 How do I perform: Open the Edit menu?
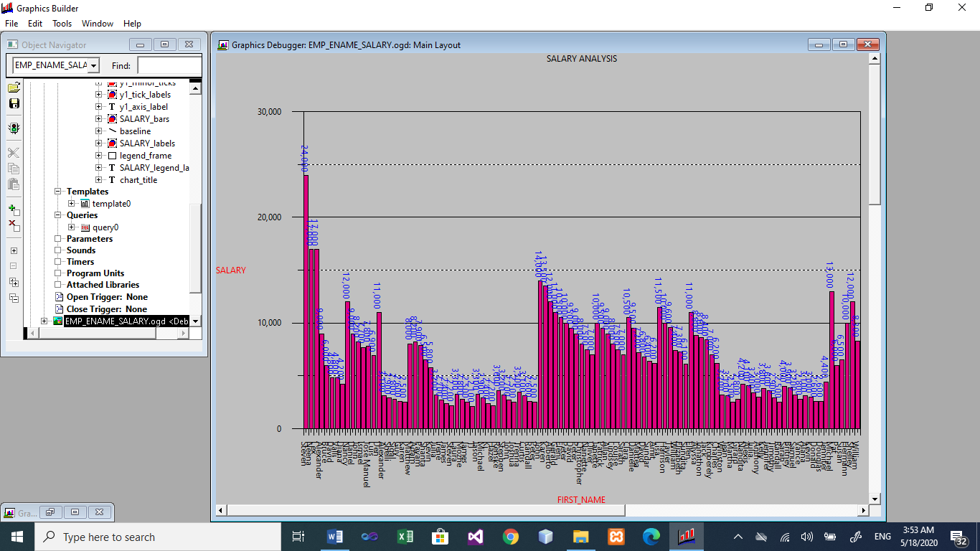[x=35, y=24]
